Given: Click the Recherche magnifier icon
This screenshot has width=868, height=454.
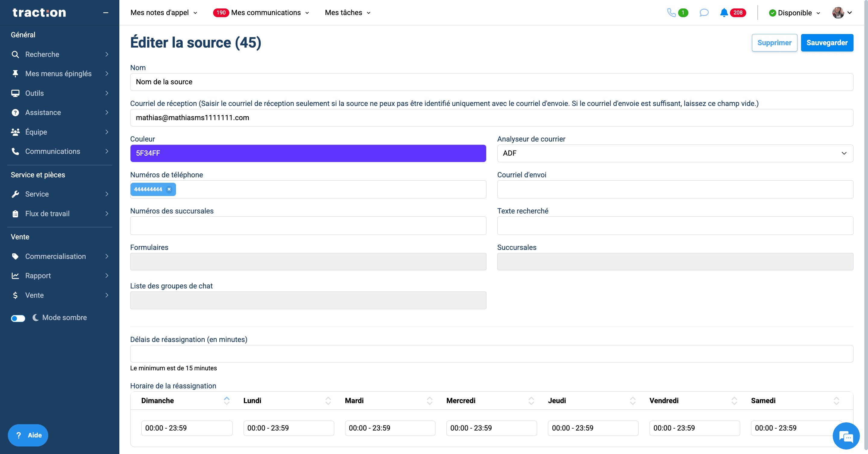Looking at the screenshot, I should tap(15, 54).
